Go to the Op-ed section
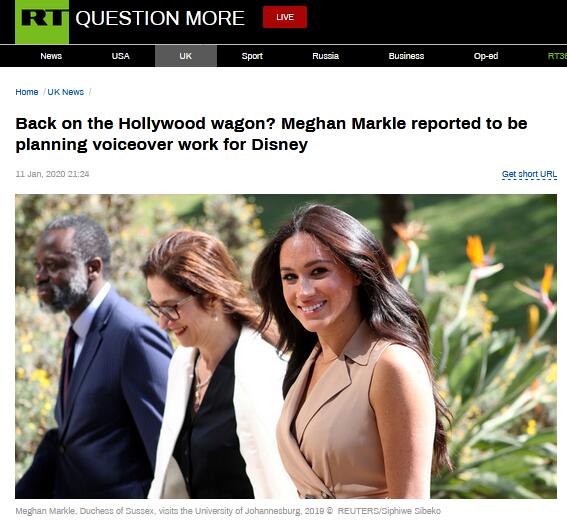 coord(486,56)
